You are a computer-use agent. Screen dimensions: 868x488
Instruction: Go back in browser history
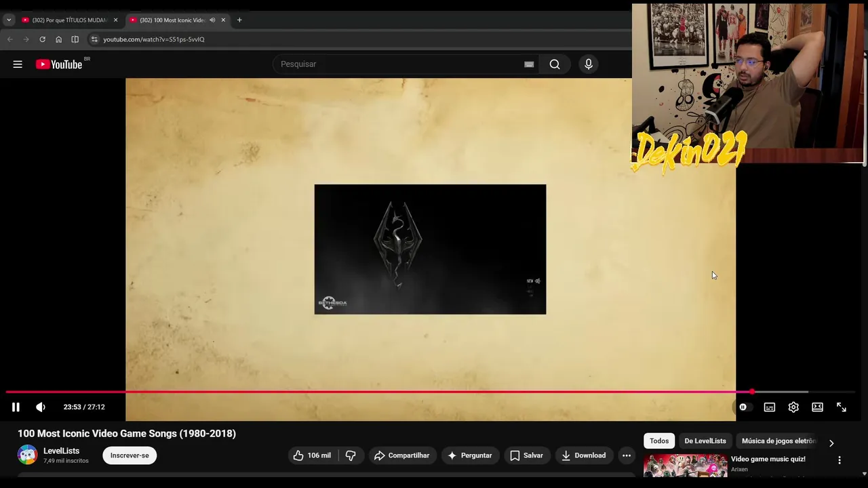[9, 39]
